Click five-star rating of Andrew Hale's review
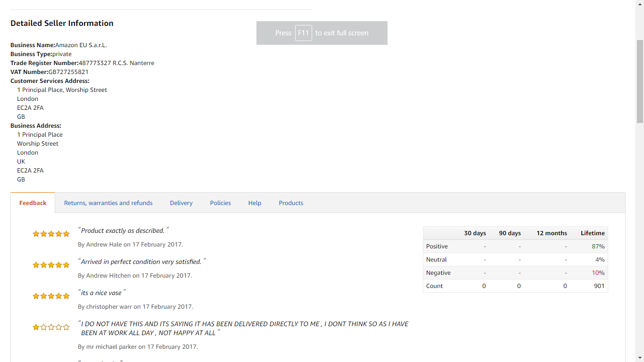The height and width of the screenshot is (362, 644). pos(51,234)
